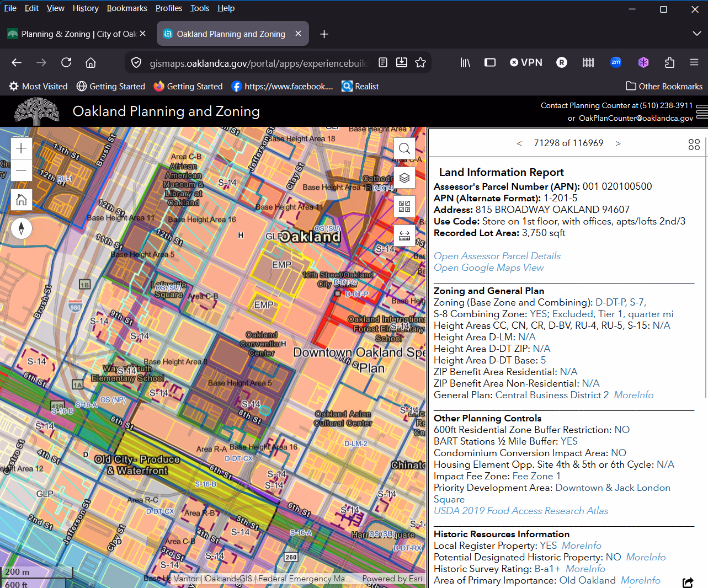Open the browser home page

(x=91, y=63)
